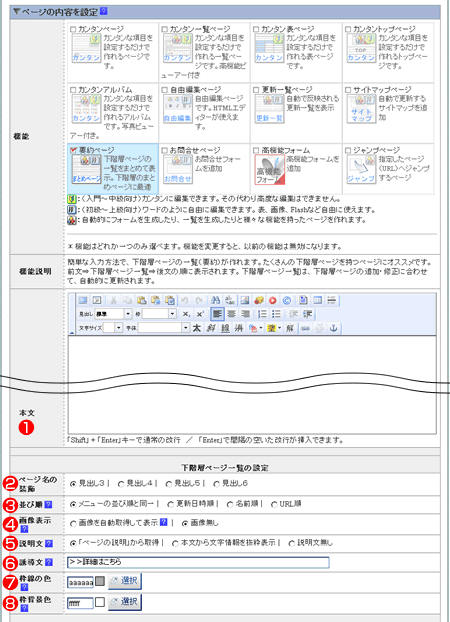450x622 pixels.
Task: Click the strikethrough 消 button
Action: [x=239, y=328]
